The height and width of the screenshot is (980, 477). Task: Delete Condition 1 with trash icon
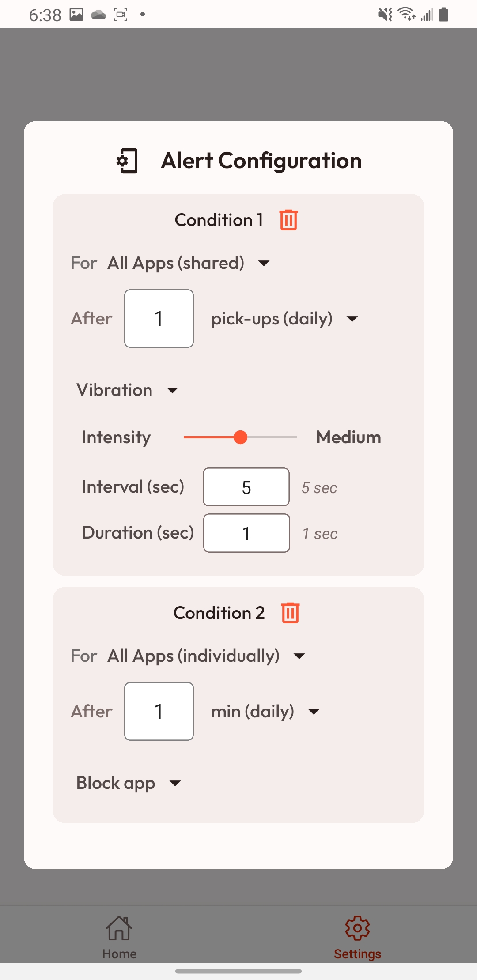(288, 220)
